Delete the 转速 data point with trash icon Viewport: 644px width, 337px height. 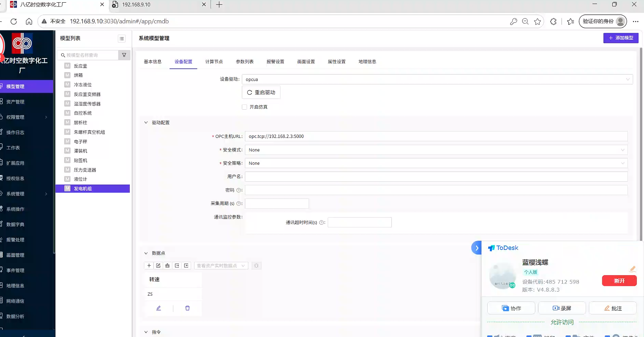[187, 308]
